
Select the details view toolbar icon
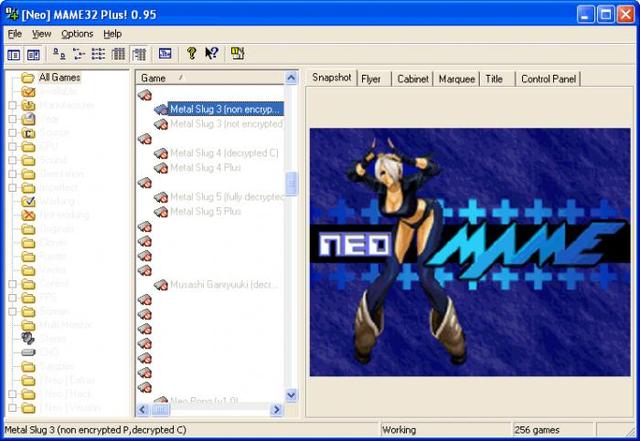(x=118, y=54)
